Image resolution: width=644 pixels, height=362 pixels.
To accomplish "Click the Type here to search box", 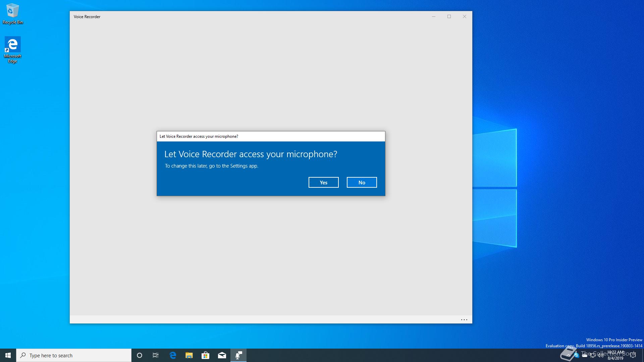I will [x=74, y=355].
